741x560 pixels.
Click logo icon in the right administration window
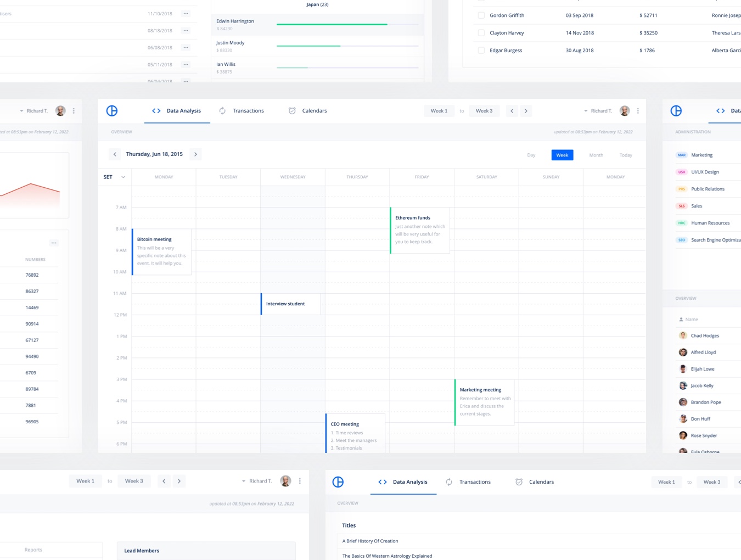click(676, 111)
